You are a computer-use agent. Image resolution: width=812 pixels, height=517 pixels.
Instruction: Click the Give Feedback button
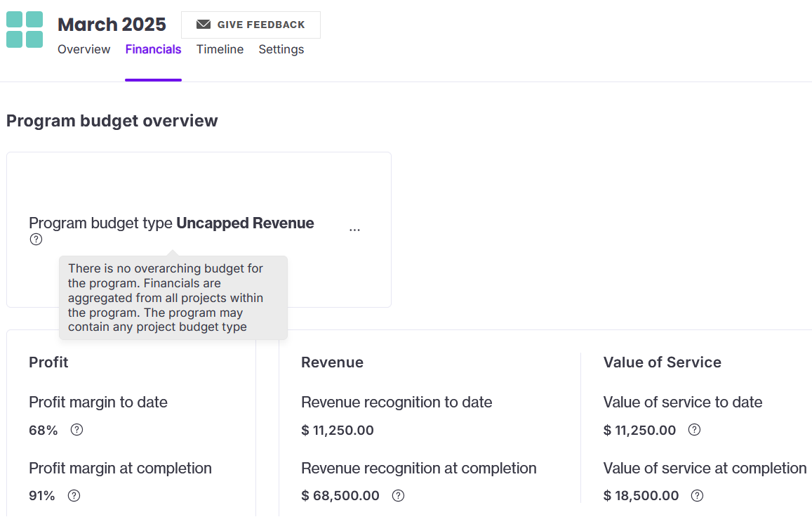251,25
